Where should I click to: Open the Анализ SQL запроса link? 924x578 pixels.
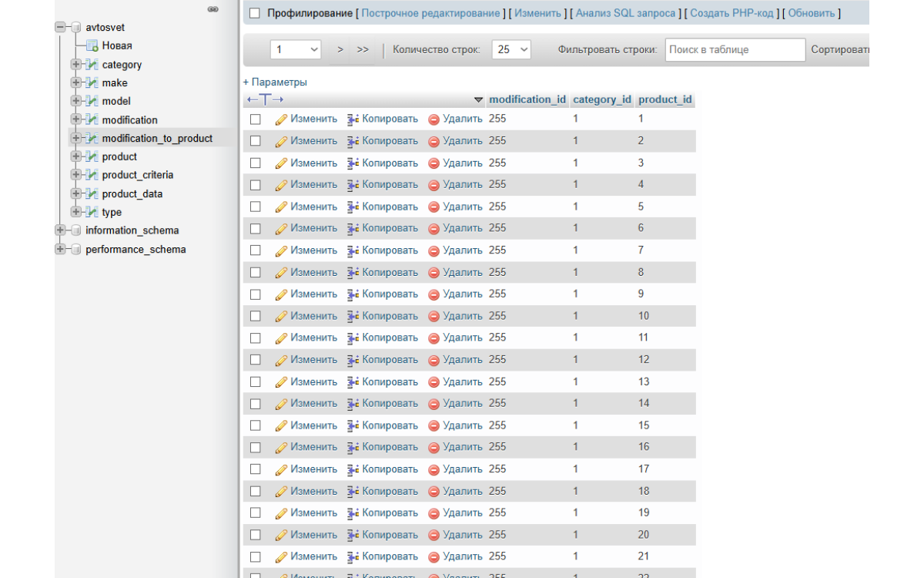625,14
